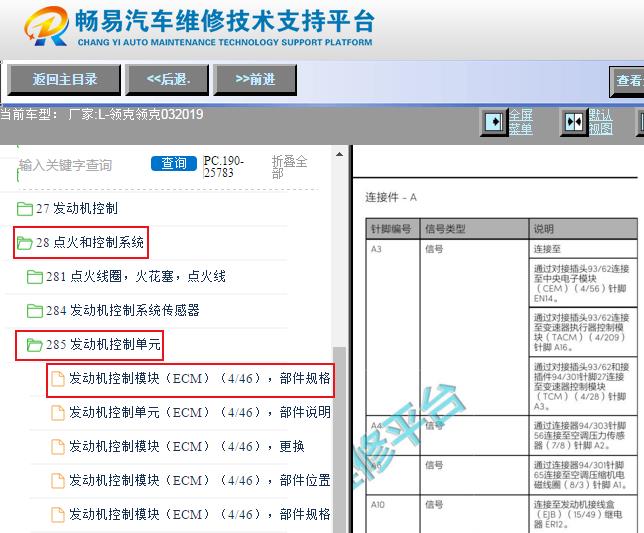Viewport: 644px width, 533px height.
Task: Click the TCM 针脚 A3 description cell
Action: point(583,386)
